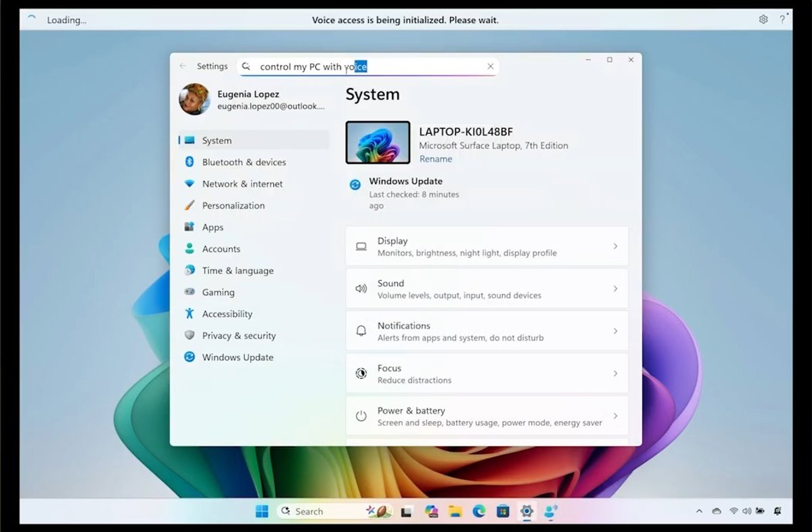This screenshot has width=812, height=532.
Task: Click the laptop desktop wallpaper thumbnail
Action: [378, 143]
